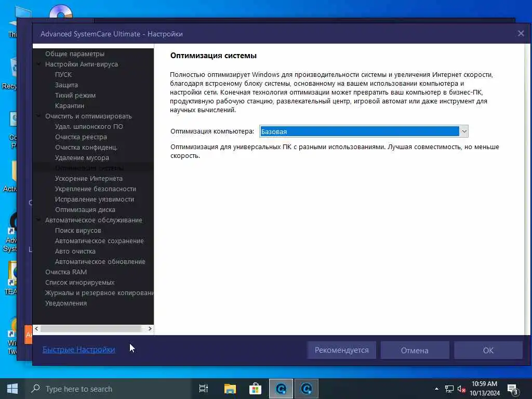The height and width of the screenshot is (399, 532).
Task: Open the Windows Start menu
Action: coord(12,389)
